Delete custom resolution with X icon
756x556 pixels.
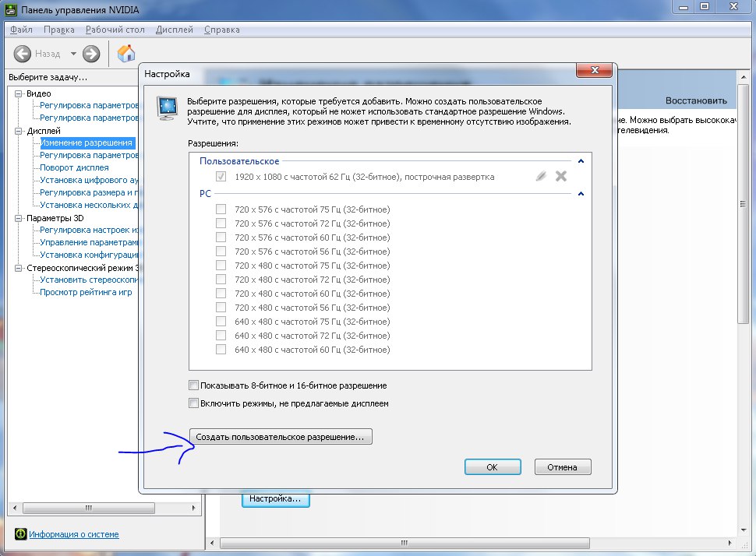(x=560, y=176)
